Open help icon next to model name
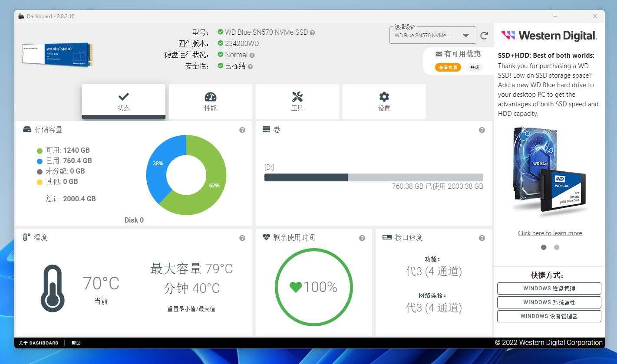Viewport: 617px width, 364px height. (312, 33)
